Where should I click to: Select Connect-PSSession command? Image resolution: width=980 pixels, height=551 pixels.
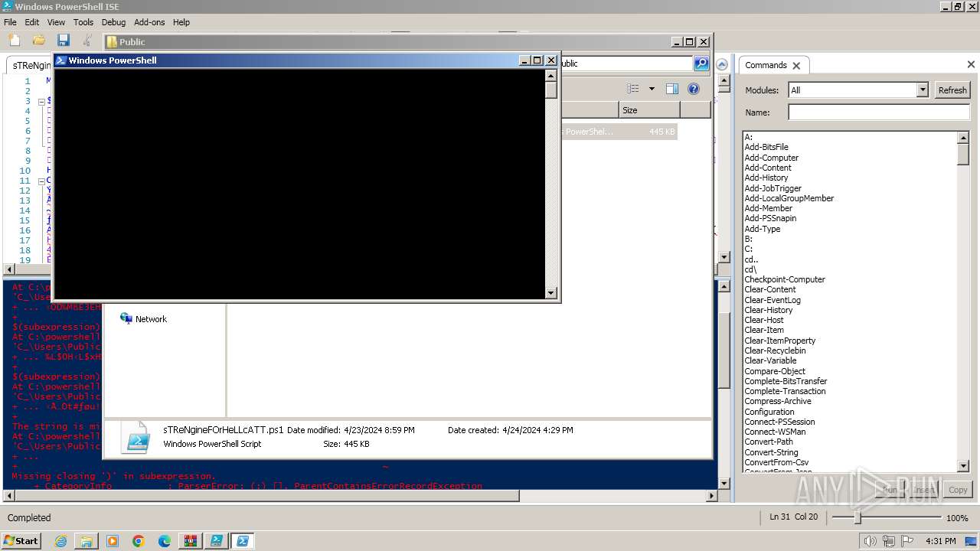[779, 422]
